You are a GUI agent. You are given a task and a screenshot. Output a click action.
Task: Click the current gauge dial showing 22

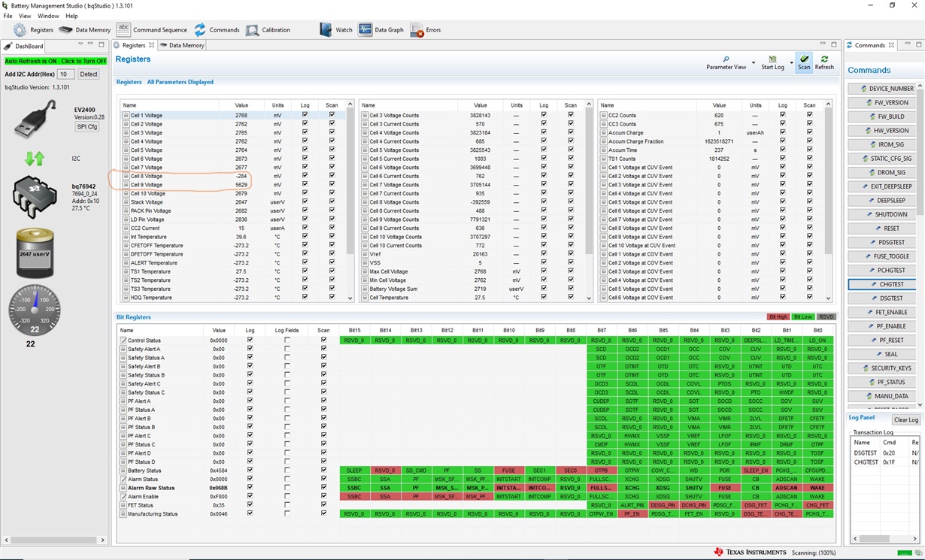point(35,310)
